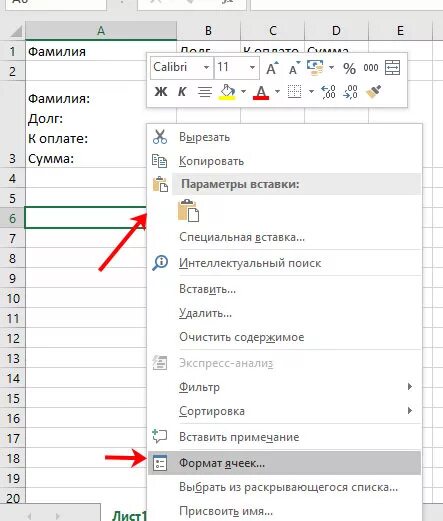Click the center alignment icon
The width and height of the screenshot is (443, 521).
(x=205, y=91)
